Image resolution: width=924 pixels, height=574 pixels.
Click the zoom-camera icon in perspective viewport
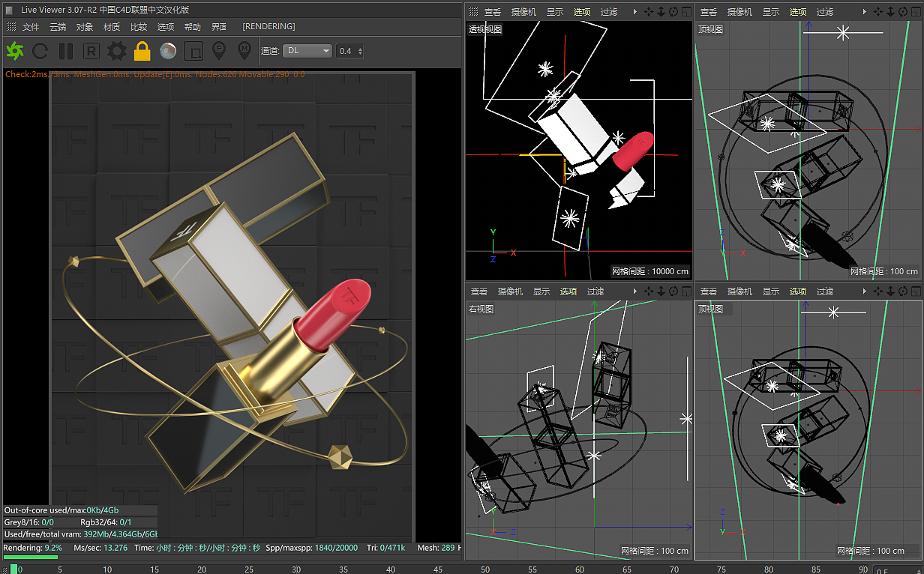[x=661, y=12]
